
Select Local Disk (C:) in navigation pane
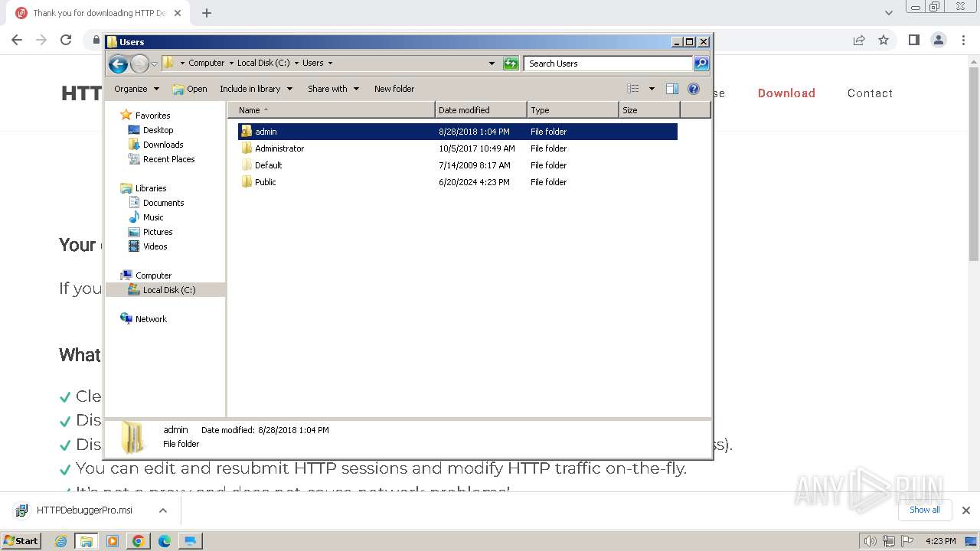[x=168, y=290]
